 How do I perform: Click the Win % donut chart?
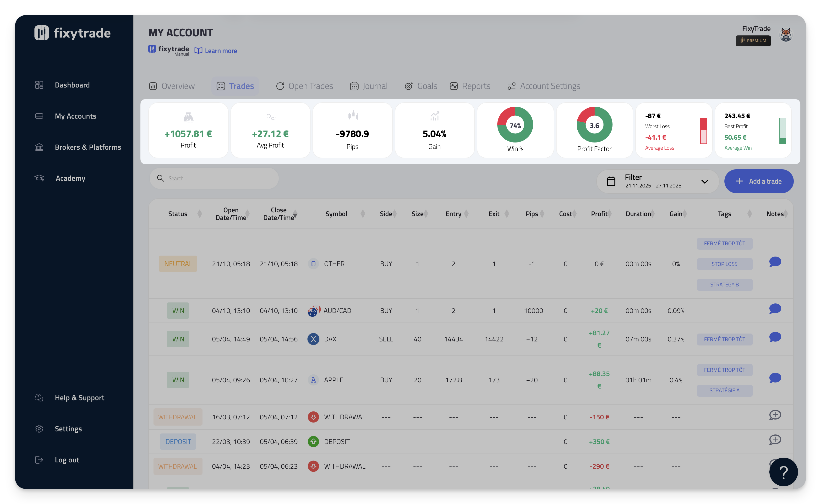click(x=515, y=125)
